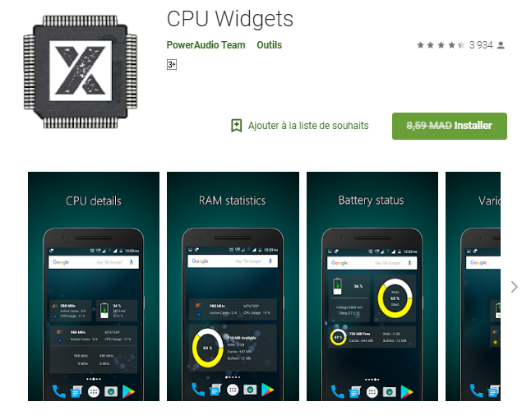Open the Outils category link
This screenshot has height=420, width=522.
pyautogui.click(x=269, y=45)
